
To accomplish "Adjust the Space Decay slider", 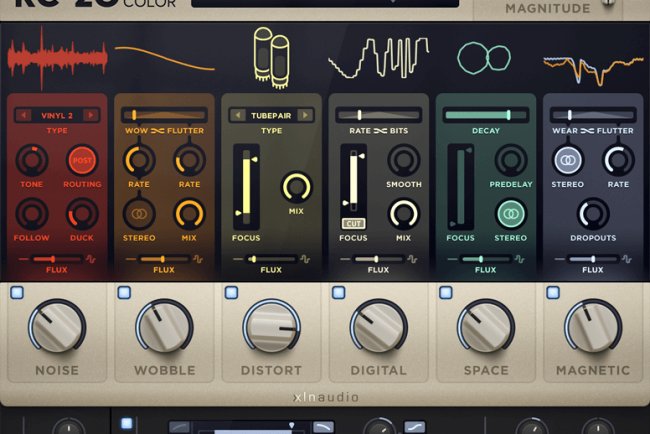I will pos(486,115).
